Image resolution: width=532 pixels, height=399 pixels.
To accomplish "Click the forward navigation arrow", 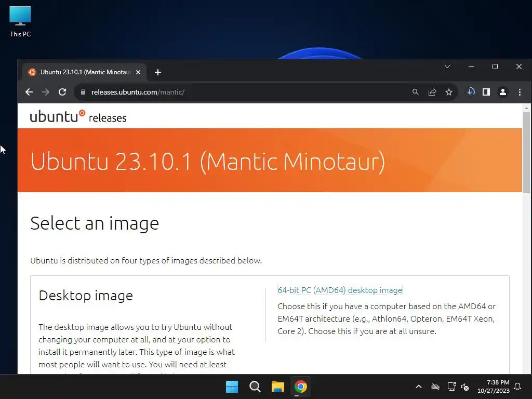I will click(x=46, y=92).
